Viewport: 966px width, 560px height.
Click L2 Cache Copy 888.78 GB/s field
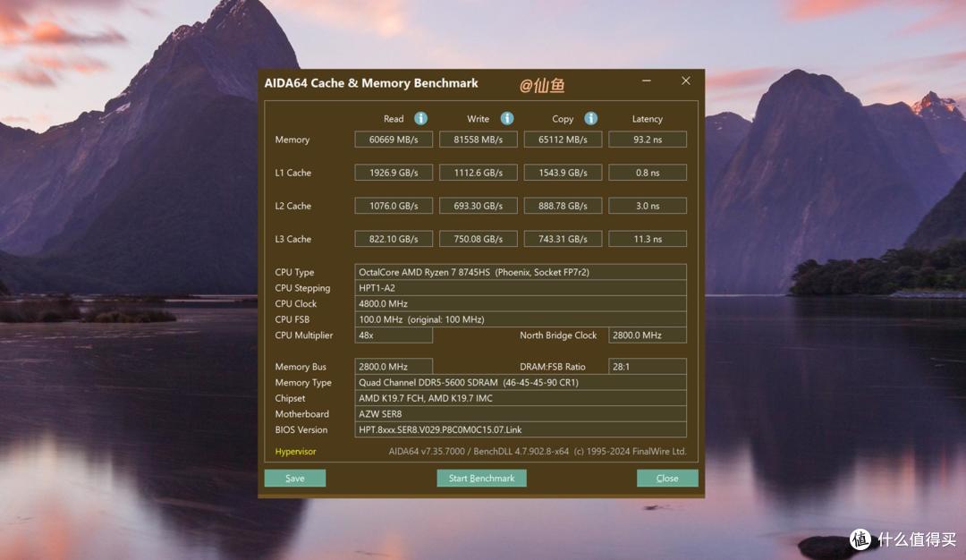coord(563,206)
